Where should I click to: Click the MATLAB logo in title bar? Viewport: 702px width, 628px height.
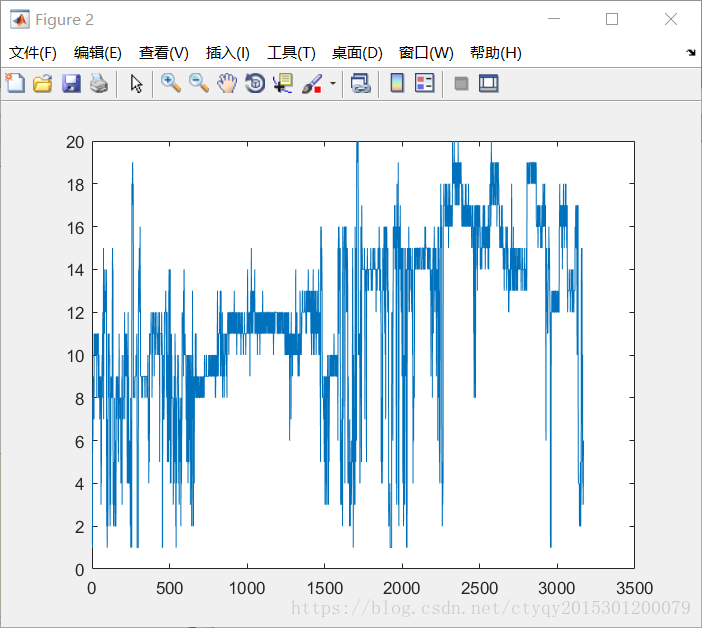point(20,19)
